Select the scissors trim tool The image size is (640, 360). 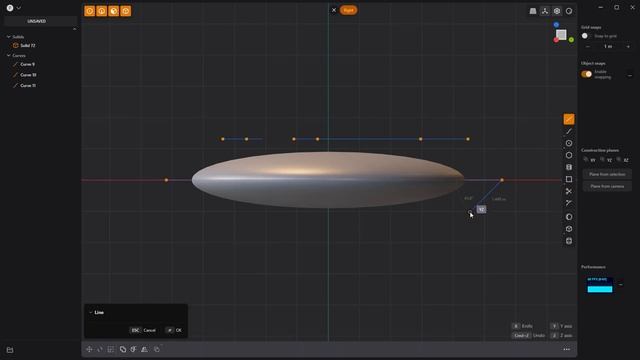point(569,191)
